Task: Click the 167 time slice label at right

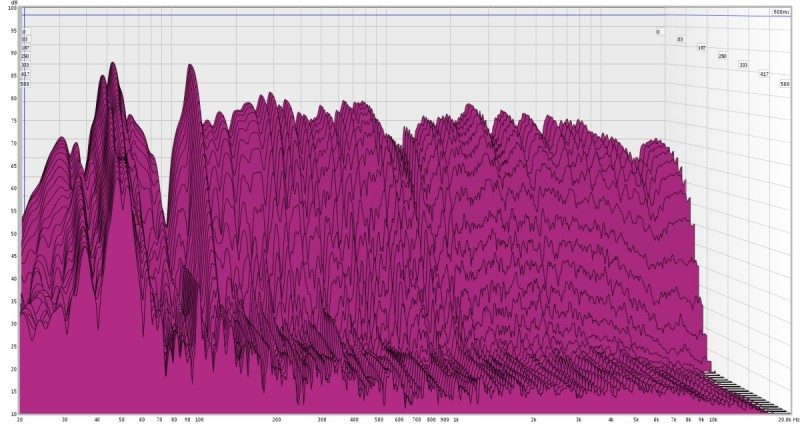Action: [702, 47]
